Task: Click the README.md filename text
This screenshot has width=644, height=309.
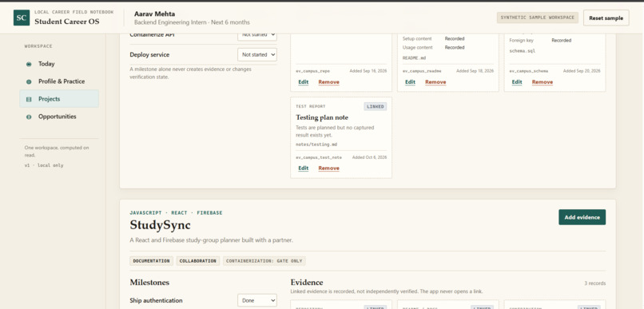Action: pos(414,57)
